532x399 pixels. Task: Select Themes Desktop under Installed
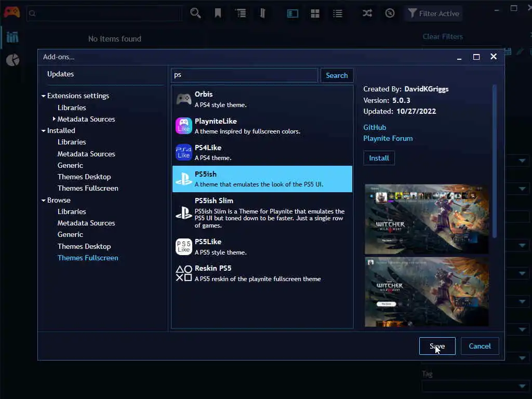pyautogui.click(x=84, y=177)
